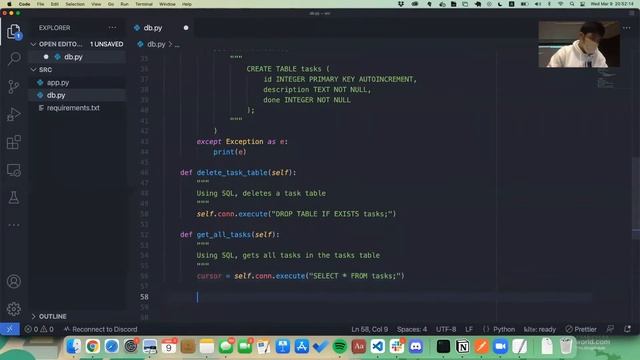Screen dimensions: 640x360
Task: Select the db.py editor tab
Action: coord(161,28)
